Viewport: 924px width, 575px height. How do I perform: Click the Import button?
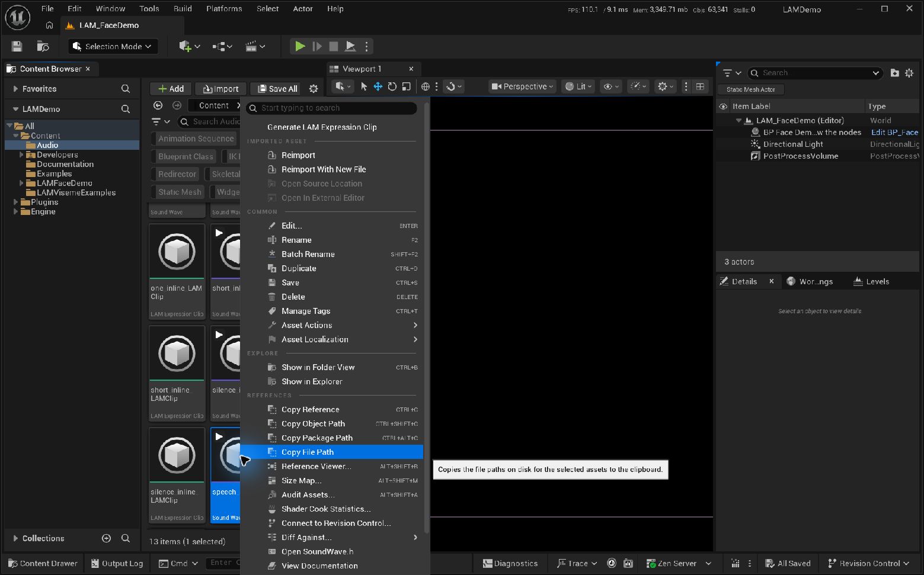pos(220,89)
